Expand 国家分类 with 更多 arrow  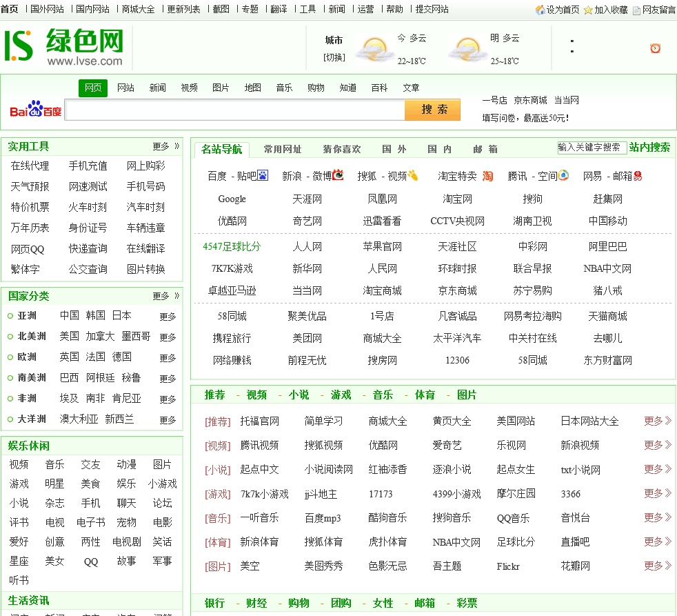[165, 296]
